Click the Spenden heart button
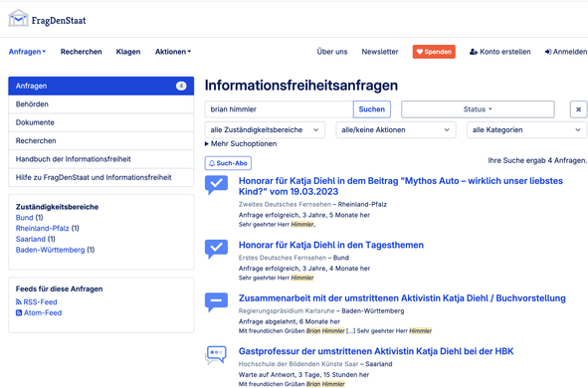The height and width of the screenshot is (388, 588). (434, 52)
